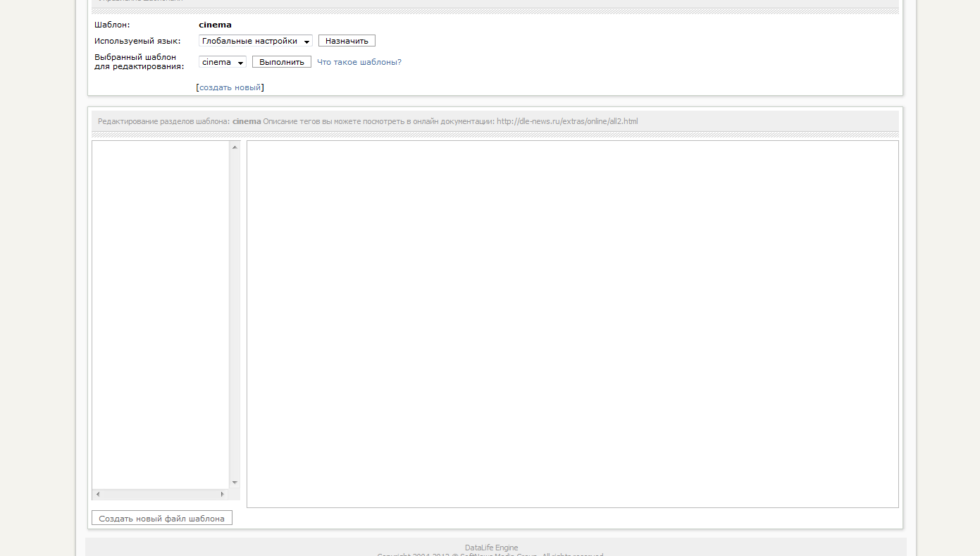This screenshot has height=556, width=980.
Task: Click the file list scroll up arrow
Action: [x=235, y=147]
